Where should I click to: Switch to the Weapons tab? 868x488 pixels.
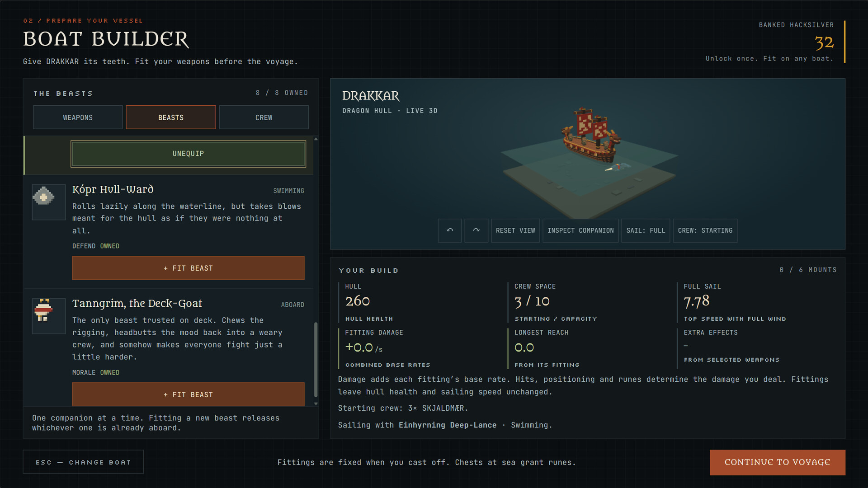click(78, 117)
